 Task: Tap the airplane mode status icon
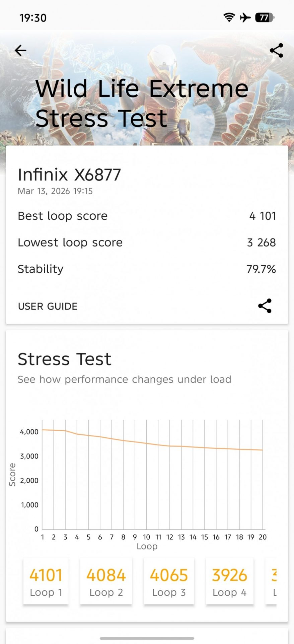coord(245,17)
